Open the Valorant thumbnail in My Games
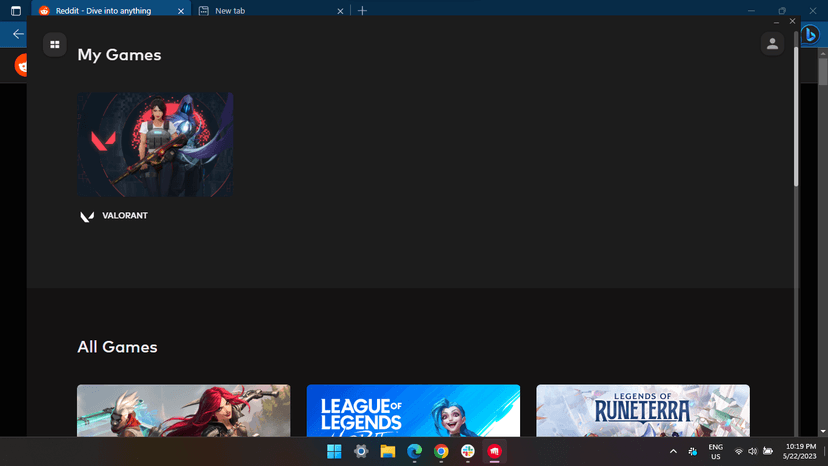828x466 pixels. click(155, 145)
